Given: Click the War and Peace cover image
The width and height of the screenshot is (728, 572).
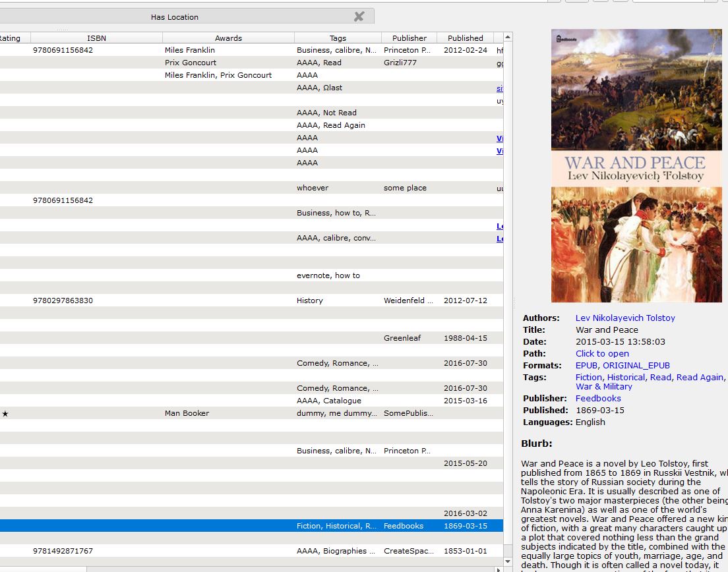Looking at the screenshot, I should coord(636,165).
